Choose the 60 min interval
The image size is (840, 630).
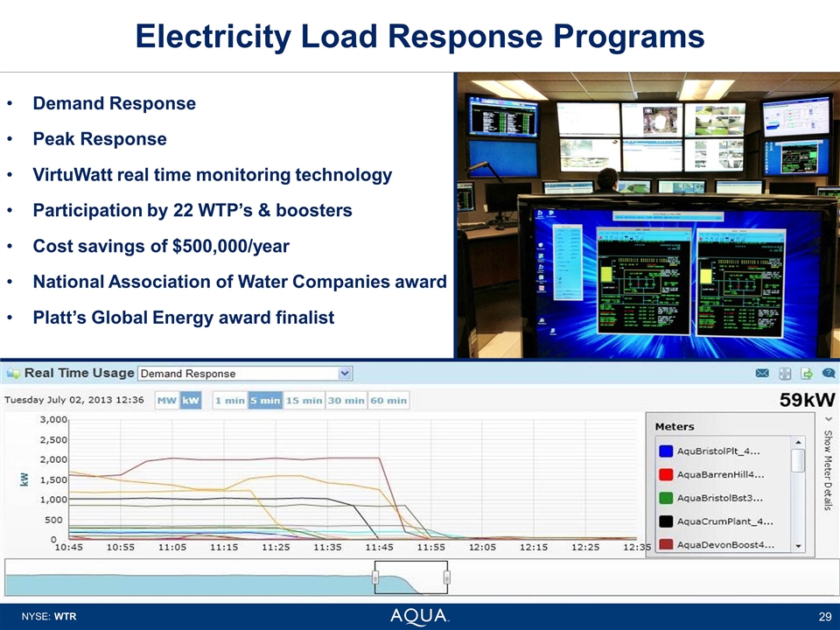click(388, 401)
